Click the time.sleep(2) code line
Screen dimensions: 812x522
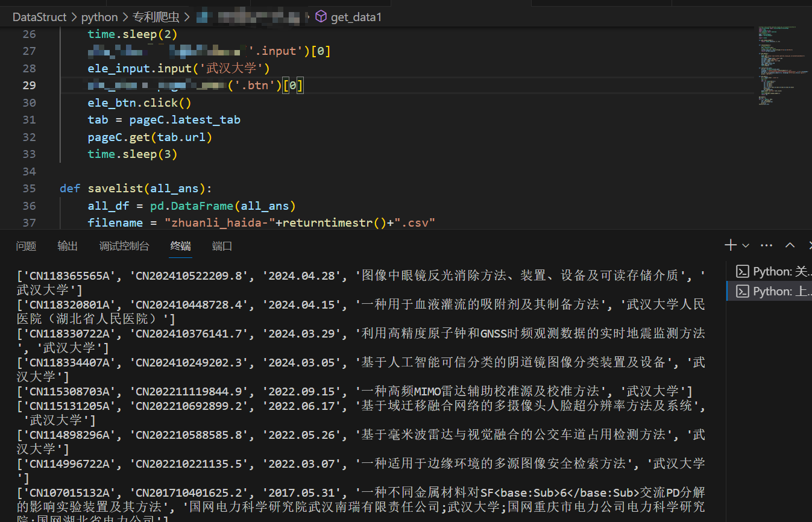pos(133,34)
